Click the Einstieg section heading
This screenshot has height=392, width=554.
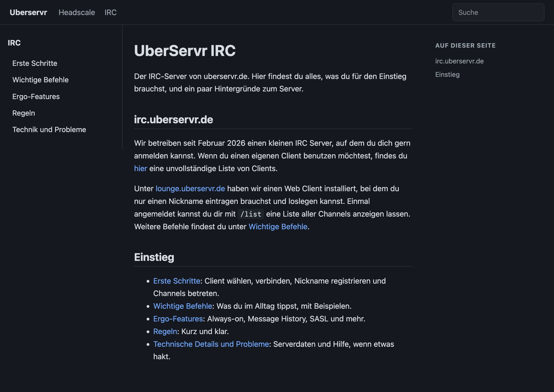(154, 257)
